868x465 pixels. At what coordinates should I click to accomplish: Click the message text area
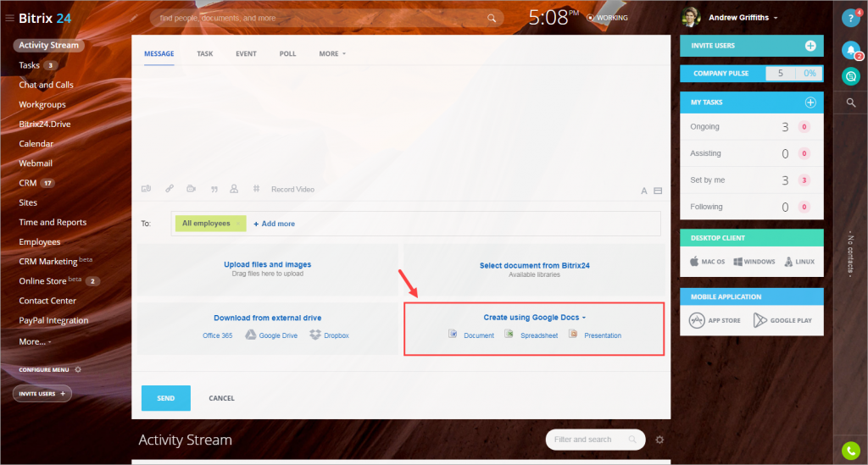tap(401, 123)
